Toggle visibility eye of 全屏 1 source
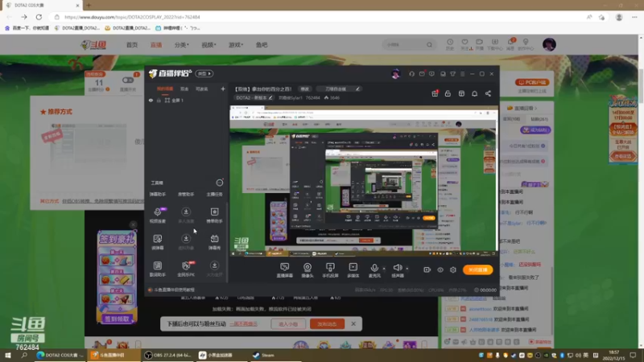This screenshot has width=644, height=362. [x=151, y=100]
